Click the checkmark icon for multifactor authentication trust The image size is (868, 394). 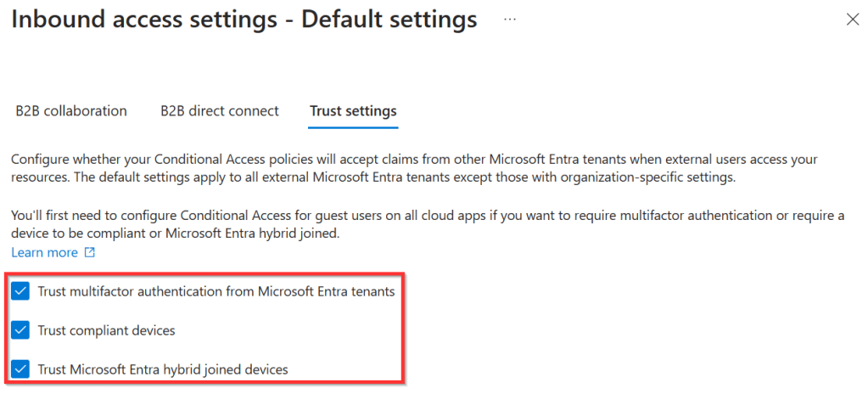tap(21, 292)
